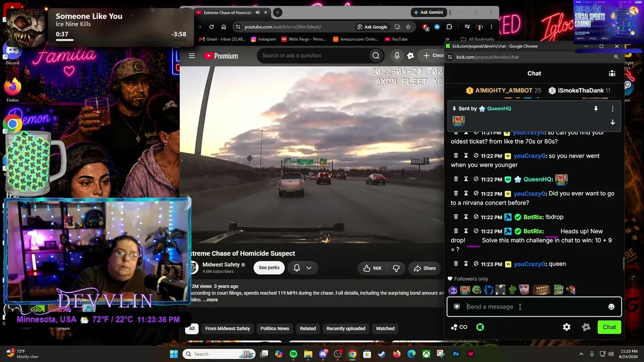The image size is (644, 362).
Task: Open Photoshop from the taskbar
Action: coord(456,354)
